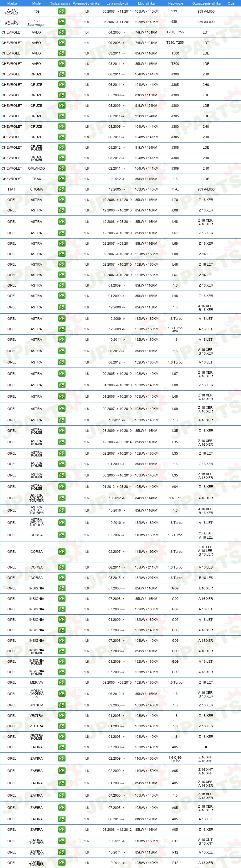Click the A04 body cell
The height and width of the screenshot is (868, 241).
pyautogui.click(x=175, y=487)
